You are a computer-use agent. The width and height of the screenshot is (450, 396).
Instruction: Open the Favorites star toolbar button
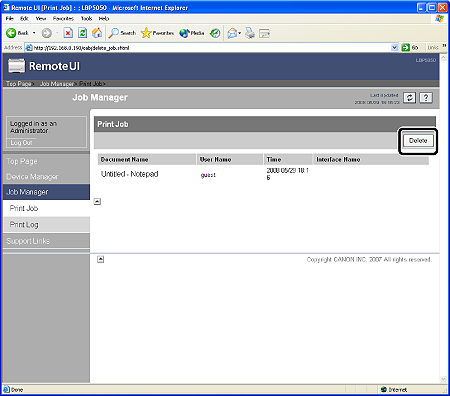click(x=157, y=33)
